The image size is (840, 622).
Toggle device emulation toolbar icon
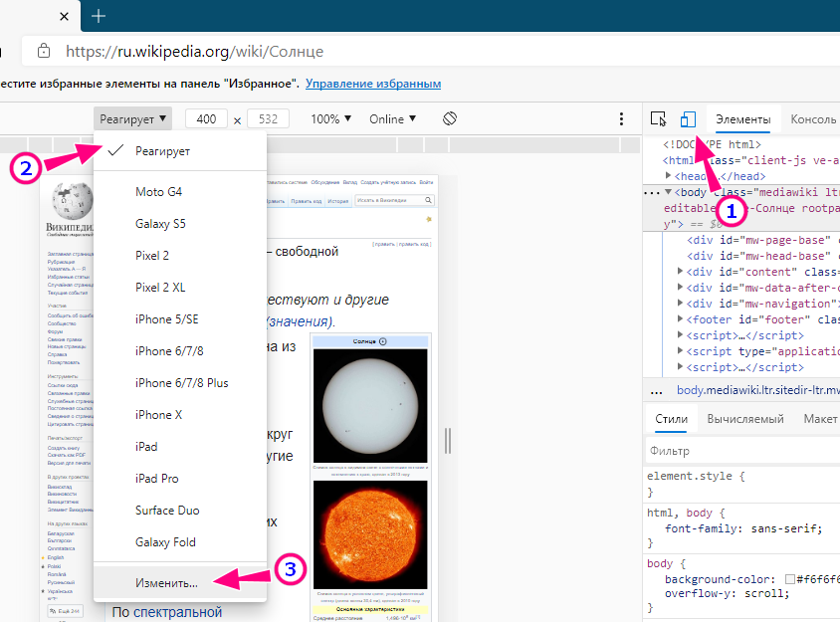pyautogui.click(x=688, y=119)
